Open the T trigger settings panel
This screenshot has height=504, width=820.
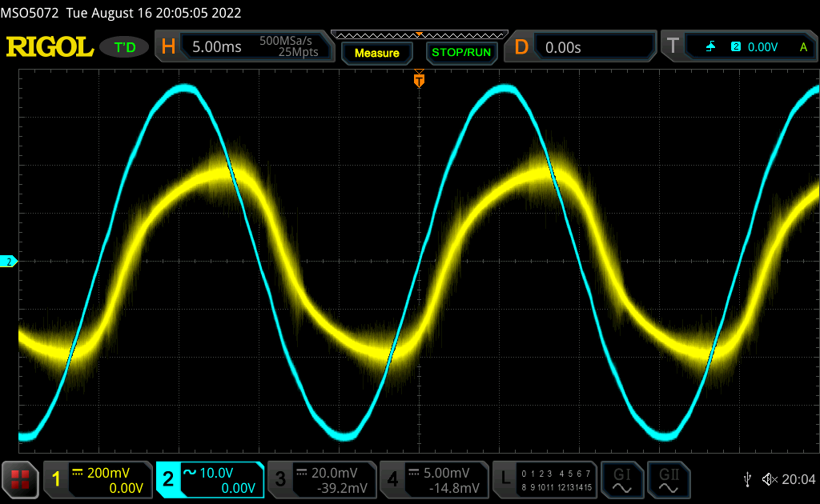(x=739, y=47)
